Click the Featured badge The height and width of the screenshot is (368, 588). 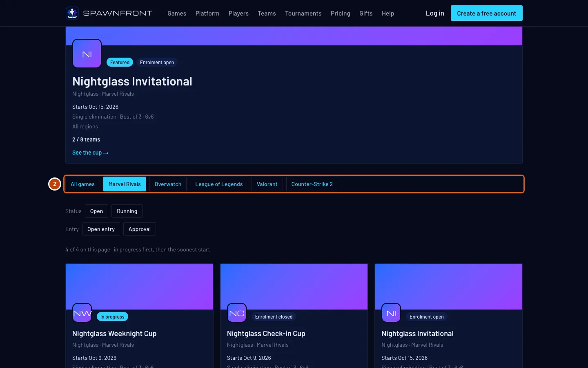click(x=120, y=62)
